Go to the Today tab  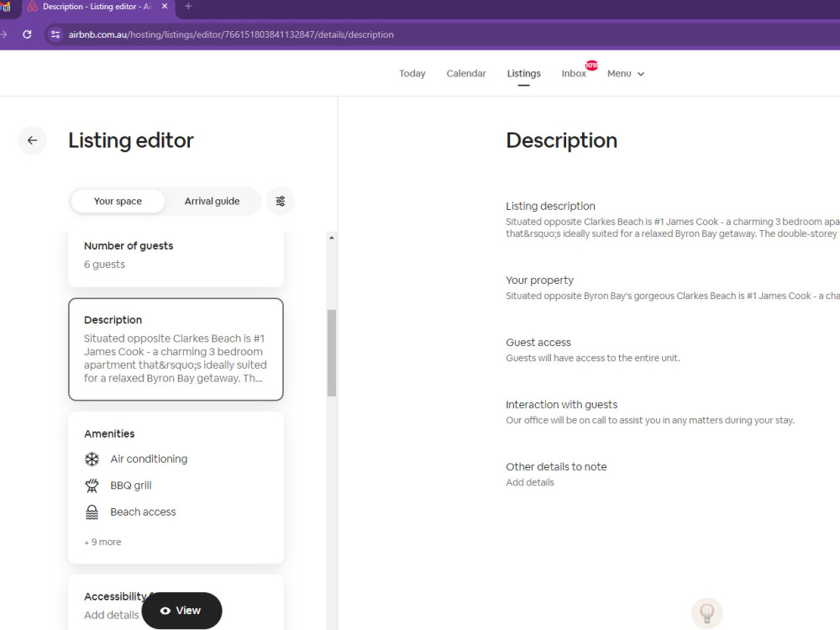click(412, 73)
